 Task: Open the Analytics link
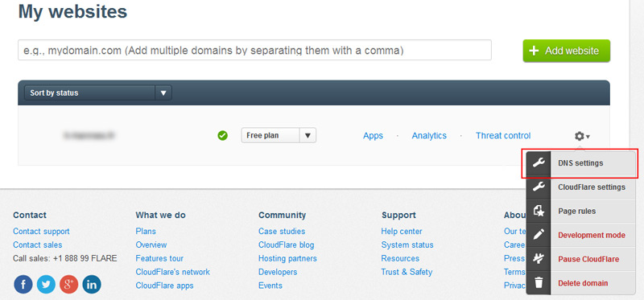(429, 135)
